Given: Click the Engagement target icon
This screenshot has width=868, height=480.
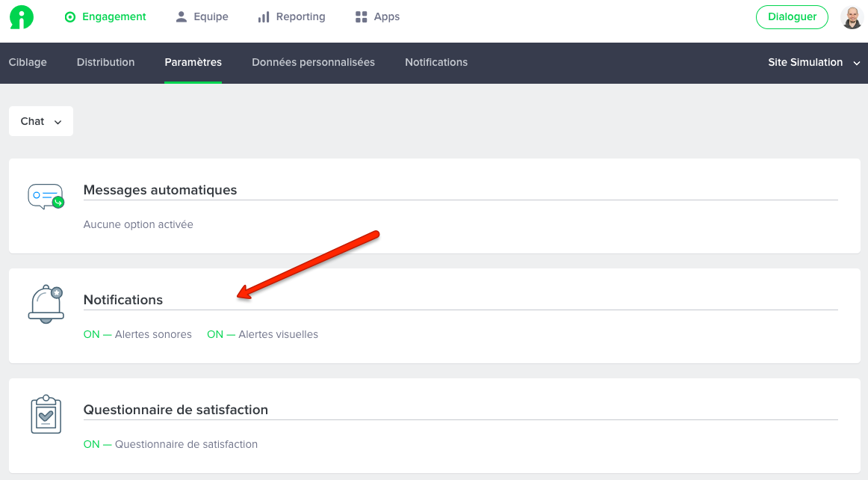Looking at the screenshot, I should tap(69, 17).
